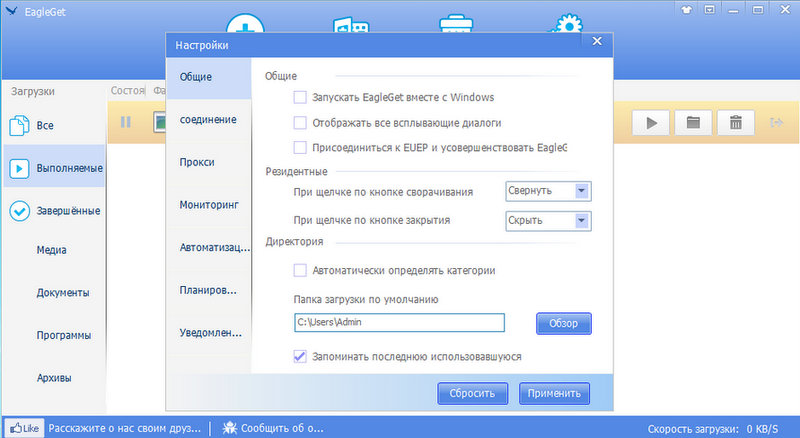This screenshot has width=800, height=438.
Task: Open the Прокси settings tab
Action: tap(209, 162)
